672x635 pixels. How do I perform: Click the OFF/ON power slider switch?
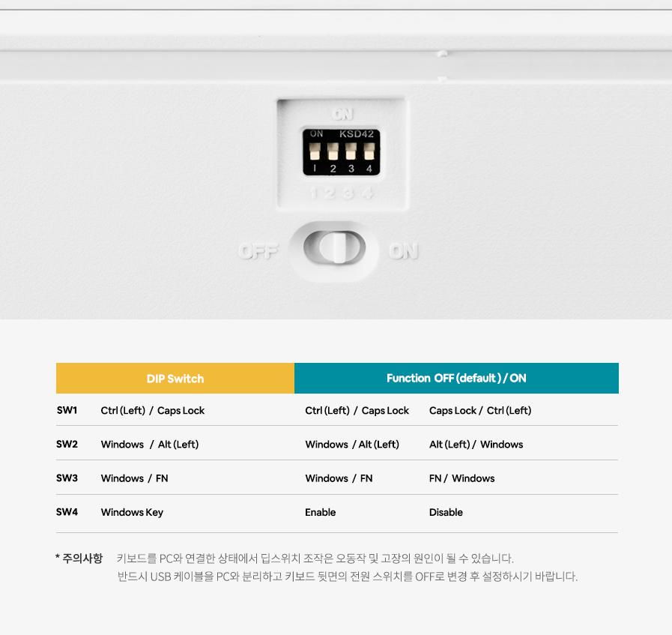(x=335, y=248)
